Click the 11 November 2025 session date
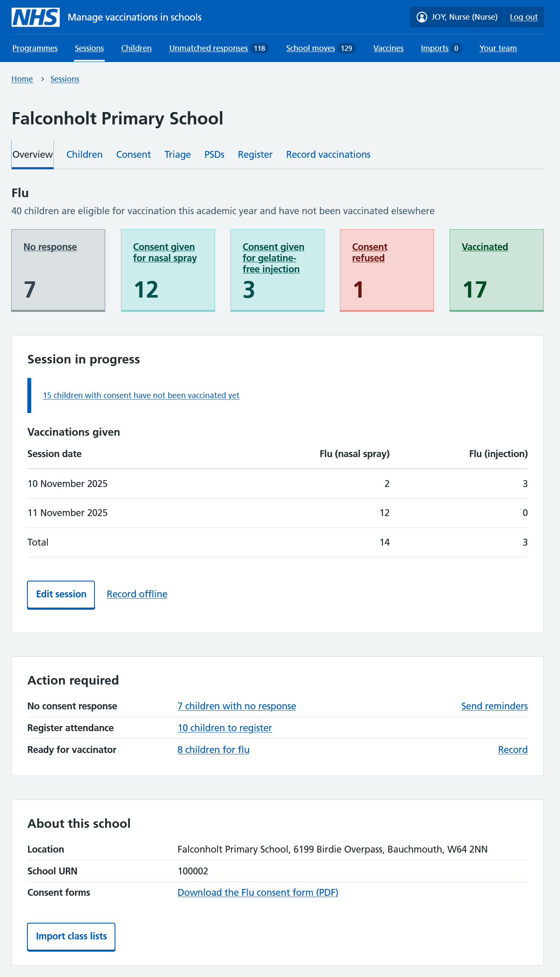The image size is (560, 977). [x=68, y=513]
